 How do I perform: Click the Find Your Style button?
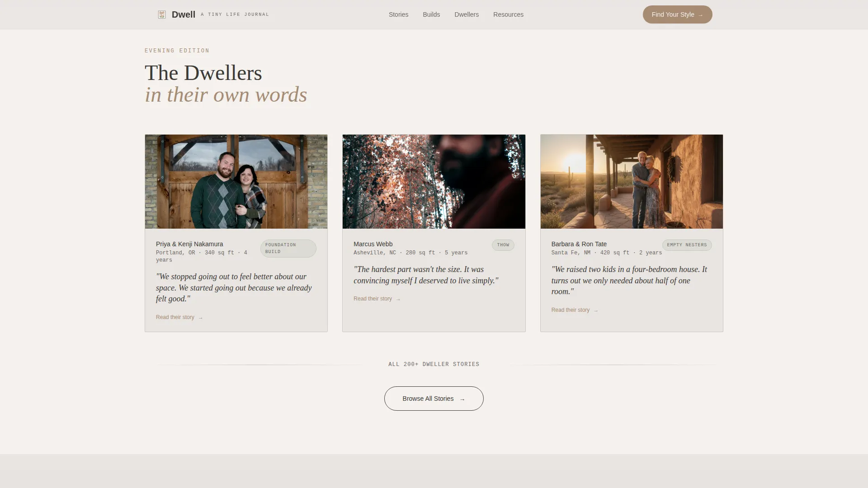pyautogui.click(x=677, y=14)
